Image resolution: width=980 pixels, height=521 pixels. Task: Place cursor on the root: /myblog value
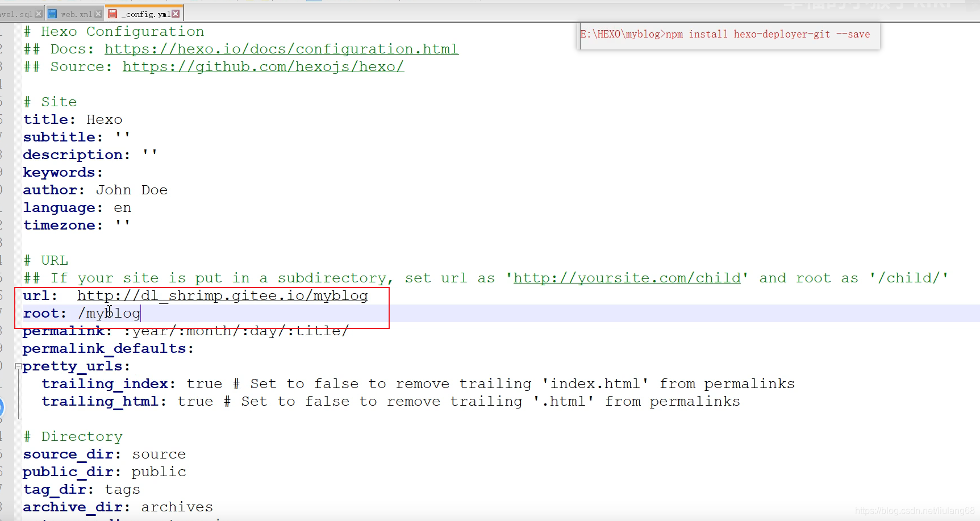109,314
